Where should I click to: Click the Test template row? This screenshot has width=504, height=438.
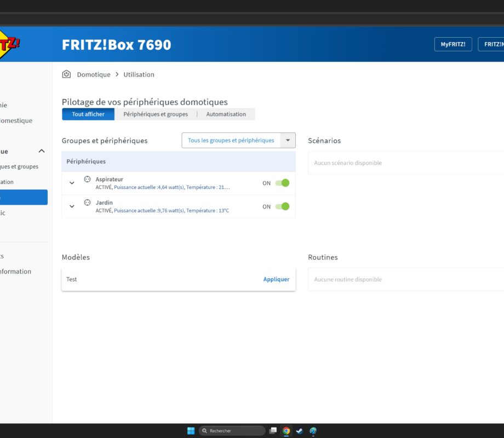click(x=179, y=279)
